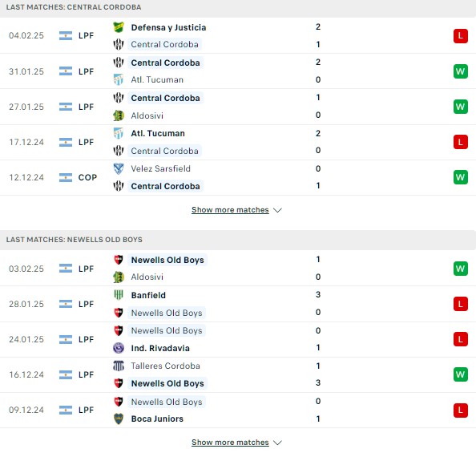Click Argentina flag on 04.02.25 match
The image size is (476, 457).
coord(66,35)
